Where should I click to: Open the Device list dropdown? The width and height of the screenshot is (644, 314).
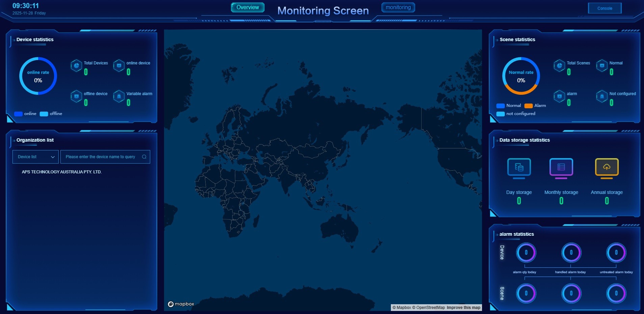click(35, 157)
